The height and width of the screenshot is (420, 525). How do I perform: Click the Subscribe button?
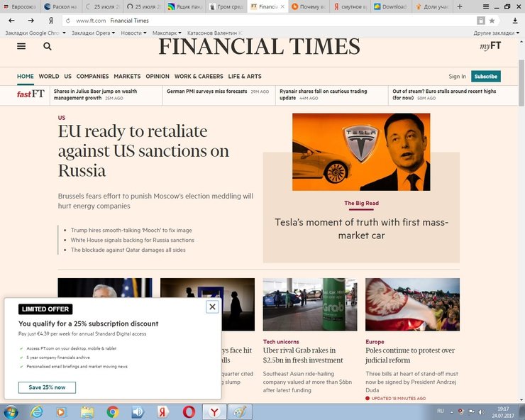click(485, 76)
